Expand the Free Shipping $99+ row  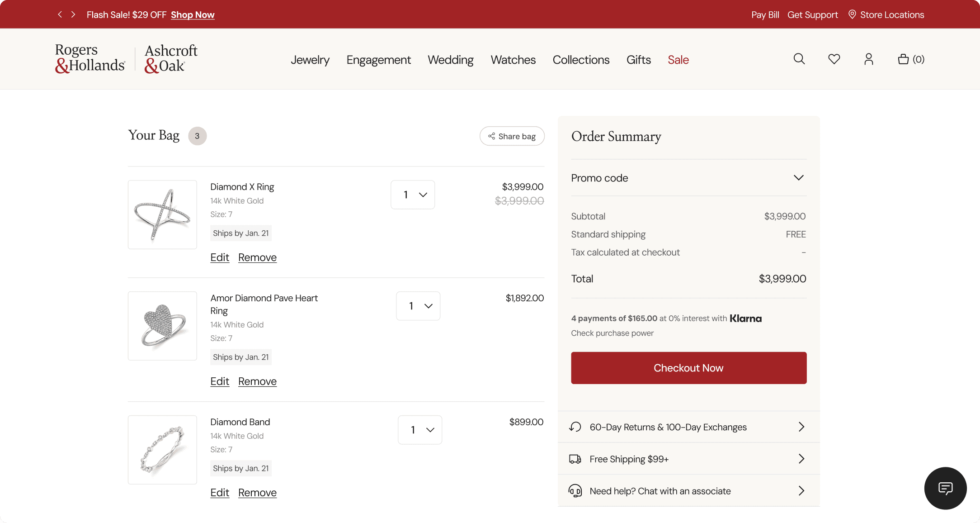pos(688,459)
